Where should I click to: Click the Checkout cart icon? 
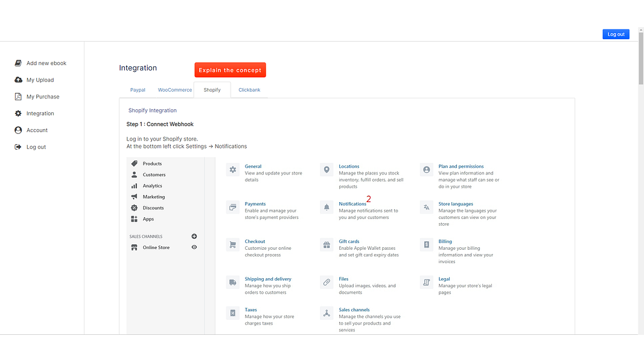(233, 244)
